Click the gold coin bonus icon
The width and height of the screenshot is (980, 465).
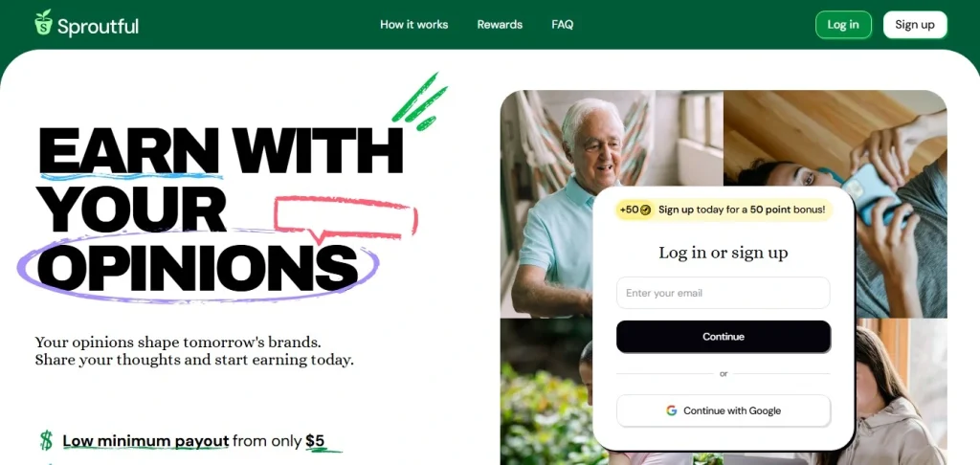(646, 210)
